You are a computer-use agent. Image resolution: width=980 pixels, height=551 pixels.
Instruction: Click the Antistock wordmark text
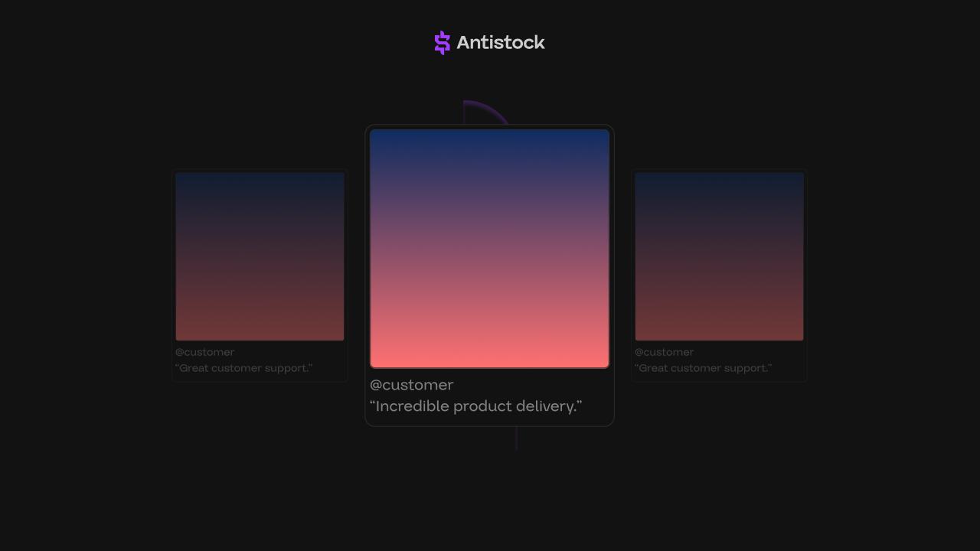click(500, 43)
